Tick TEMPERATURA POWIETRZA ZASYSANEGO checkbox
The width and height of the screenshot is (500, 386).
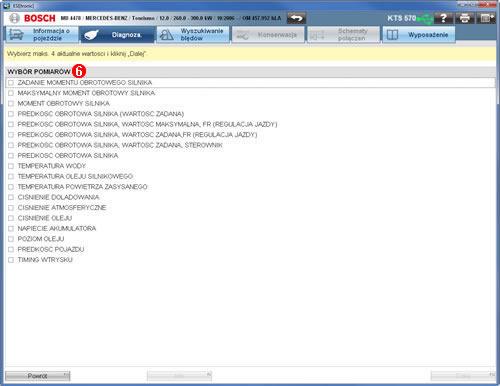[x=11, y=187]
